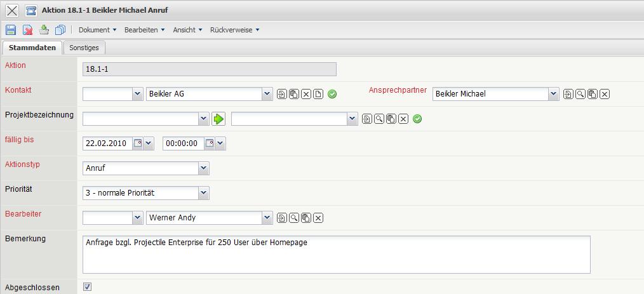Click the Priorität label
Screen dimensions: 644x294
pos(18,189)
